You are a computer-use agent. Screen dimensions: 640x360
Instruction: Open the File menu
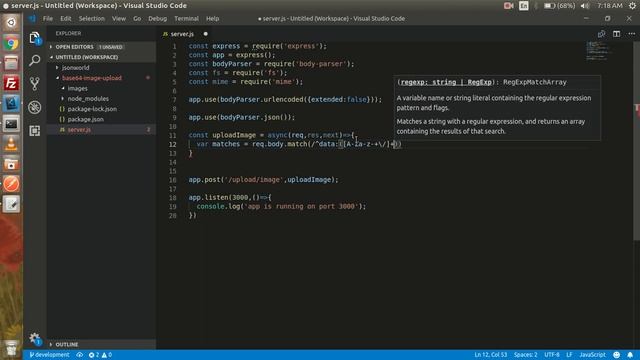point(48,19)
